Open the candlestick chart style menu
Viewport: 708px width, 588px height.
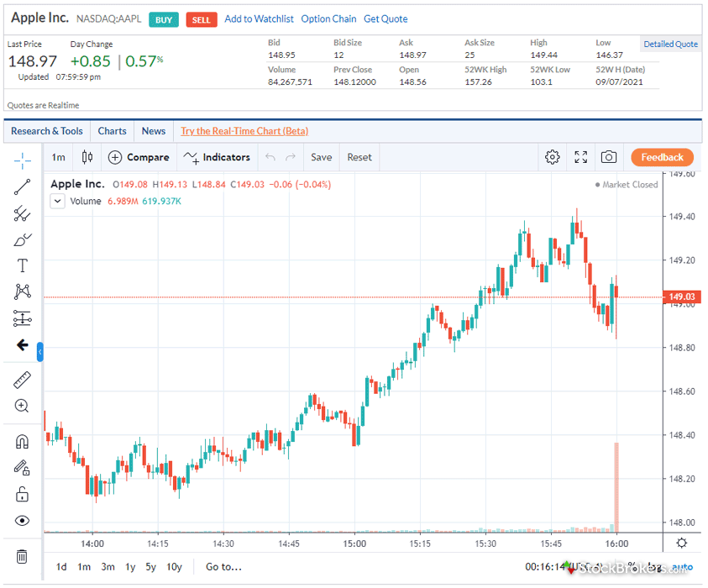pyautogui.click(x=87, y=157)
